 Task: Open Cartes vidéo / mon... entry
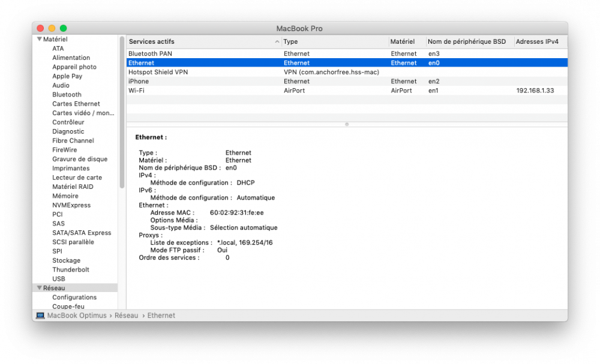[x=83, y=113]
